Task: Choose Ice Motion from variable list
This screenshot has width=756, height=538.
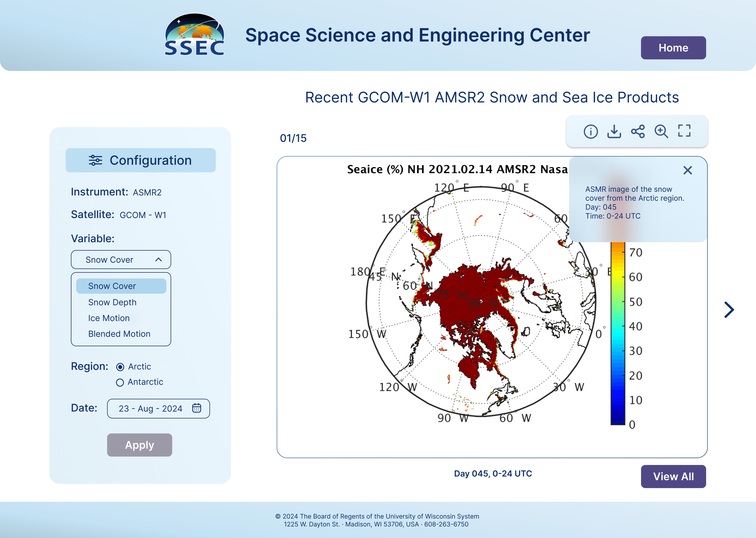Action: (x=109, y=318)
